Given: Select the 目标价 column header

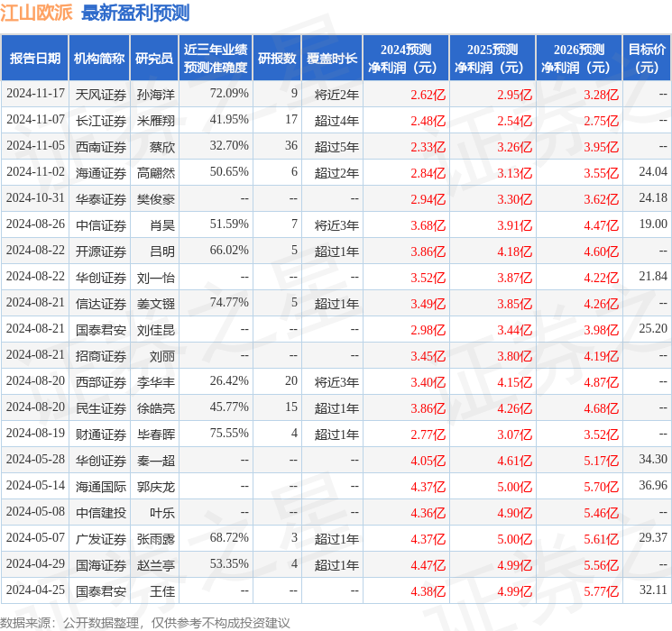Looking at the screenshot, I should pos(647,59).
